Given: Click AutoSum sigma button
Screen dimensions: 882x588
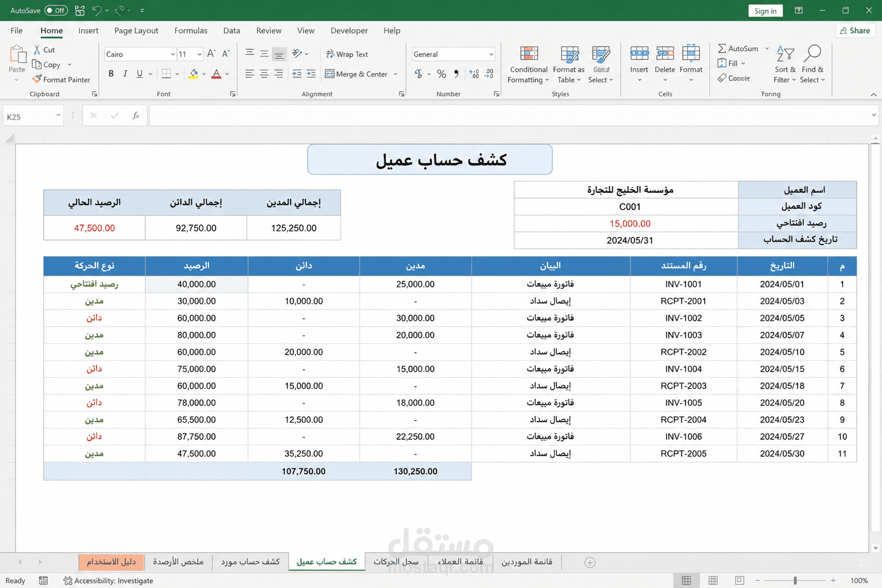Looking at the screenshot, I should point(738,48).
